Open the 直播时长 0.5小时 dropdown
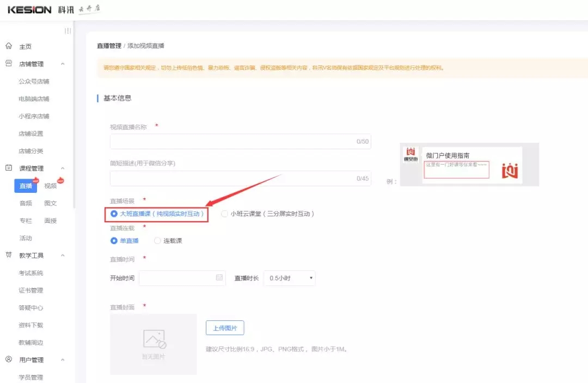The image size is (588, 383). (289, 278)
